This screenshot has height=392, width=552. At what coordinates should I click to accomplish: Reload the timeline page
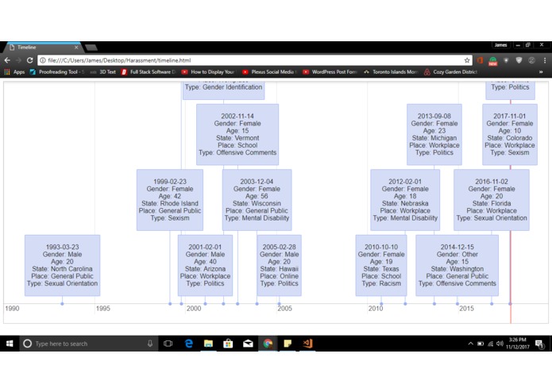pos(30,60)
